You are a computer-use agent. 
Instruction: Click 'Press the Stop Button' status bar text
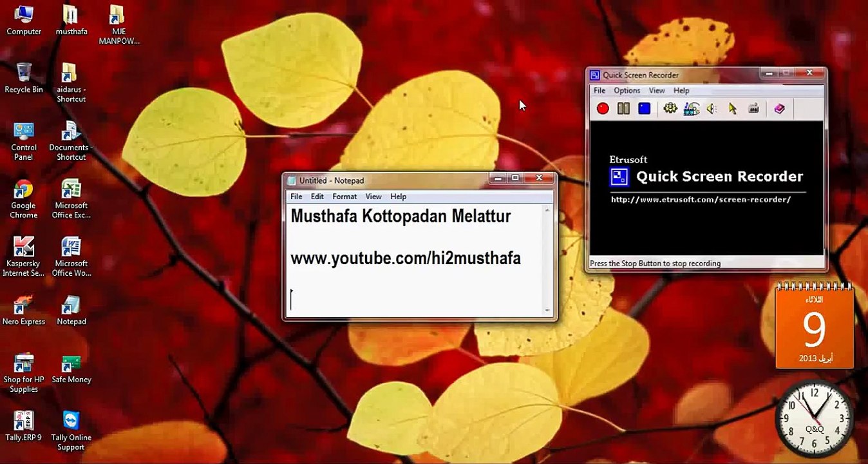[x=655, y=264]
